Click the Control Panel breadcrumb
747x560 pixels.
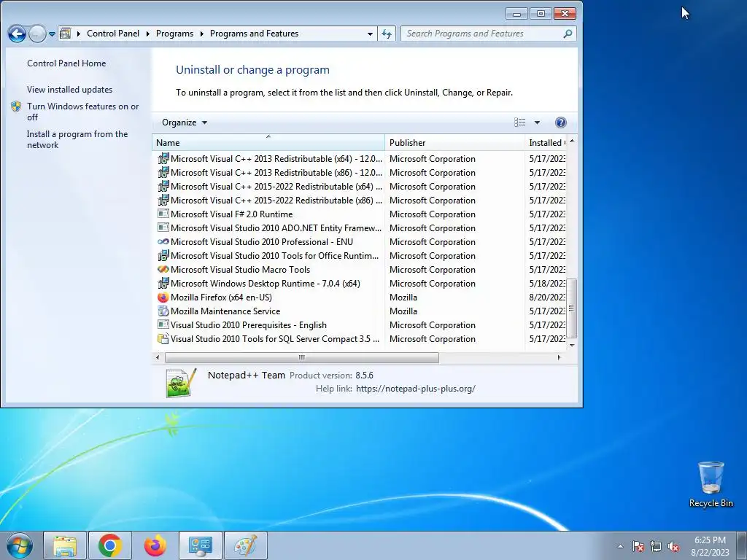tap(113, 34)
